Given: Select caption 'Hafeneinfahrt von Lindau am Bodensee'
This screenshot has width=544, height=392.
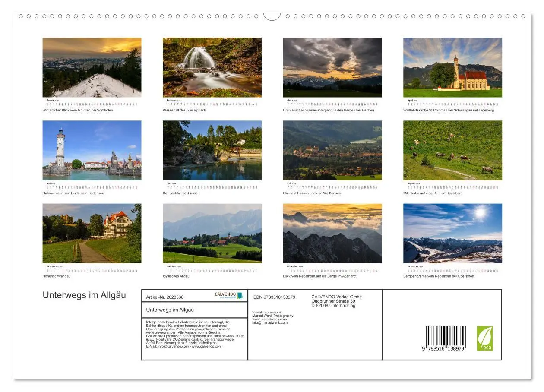Looking at the screenshot, I should [73, 193].
